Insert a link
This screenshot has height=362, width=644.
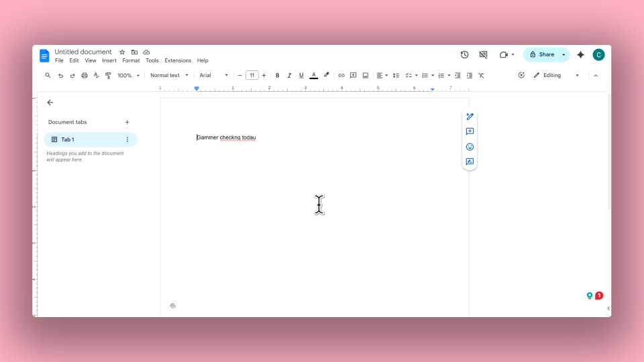coord(341,76)
